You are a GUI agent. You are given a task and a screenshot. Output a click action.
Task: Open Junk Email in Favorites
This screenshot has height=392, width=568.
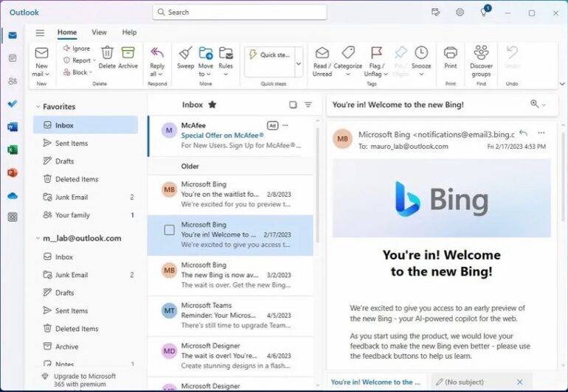click(x=86, y=197)
